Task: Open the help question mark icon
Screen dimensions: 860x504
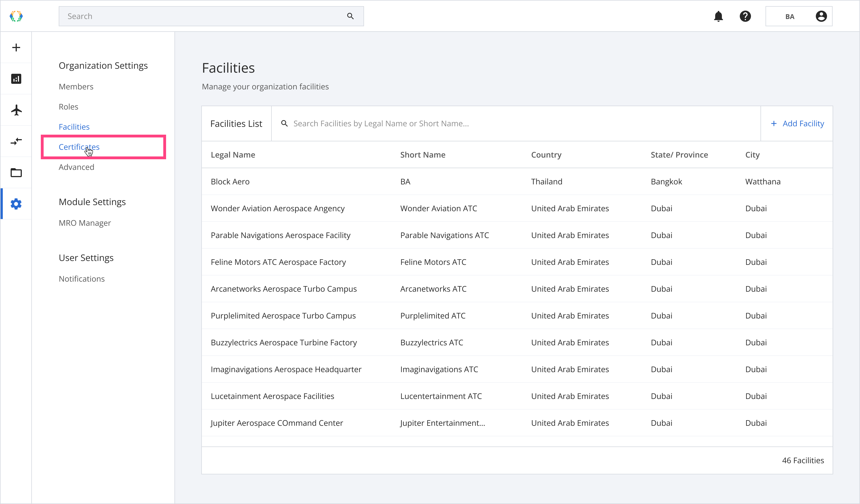Action: [745, 16]
